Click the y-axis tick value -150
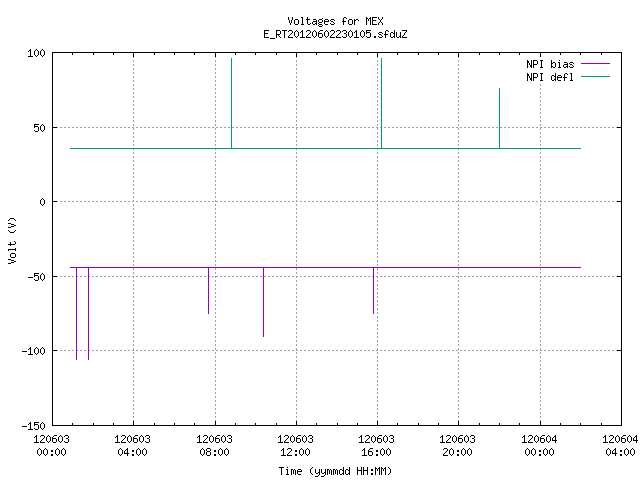Image resolution: width=640 pixels, height=480 pixels. (x=33, y=426)
